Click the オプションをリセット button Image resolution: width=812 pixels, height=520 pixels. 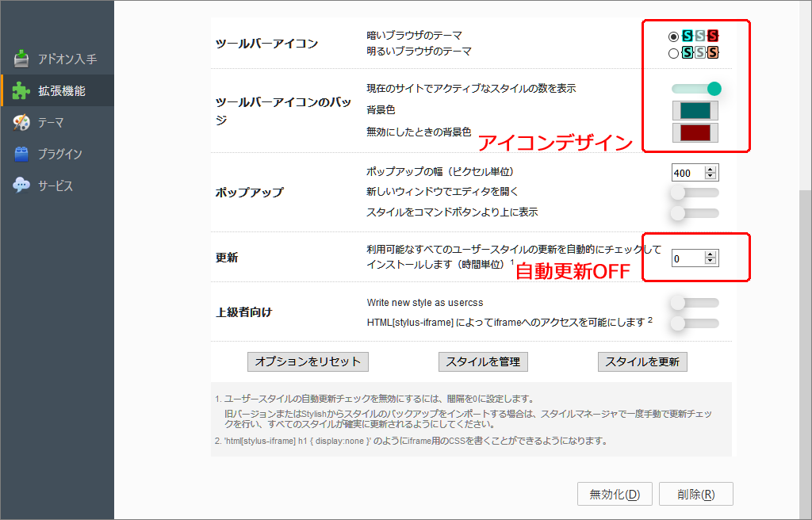pos(308,361)
